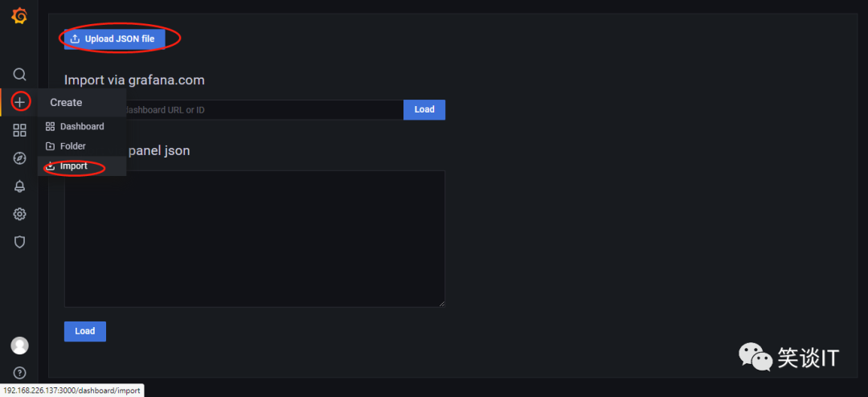Select Folder from Create menu
The width and height of the screenshot is (868, 397).
72,146
